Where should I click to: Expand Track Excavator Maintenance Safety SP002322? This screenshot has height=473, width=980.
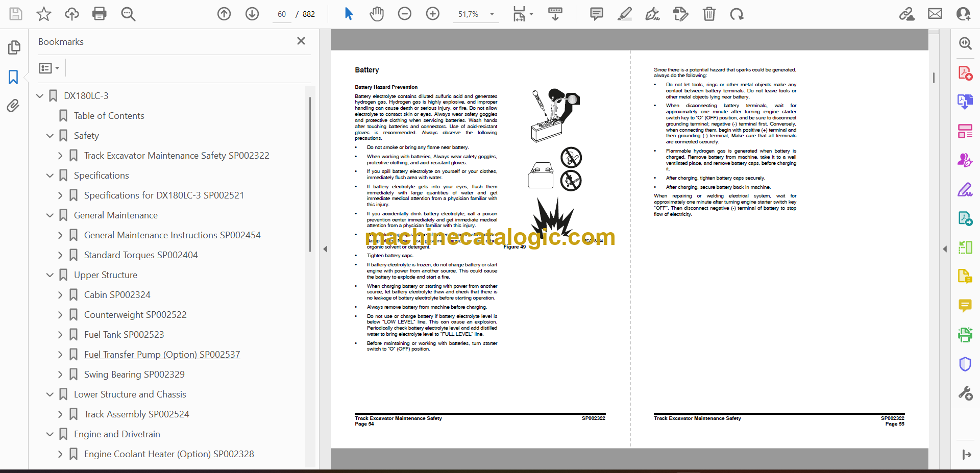60,156
